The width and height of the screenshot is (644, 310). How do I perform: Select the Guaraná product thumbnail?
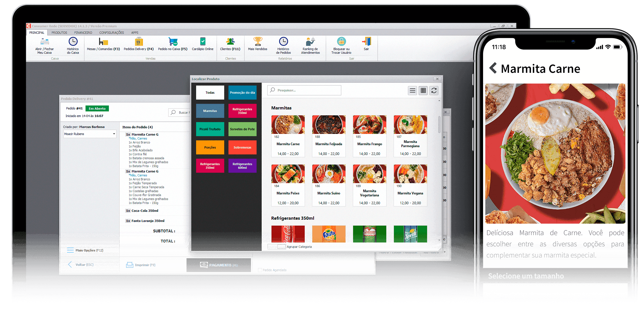(x=370, y=234)
